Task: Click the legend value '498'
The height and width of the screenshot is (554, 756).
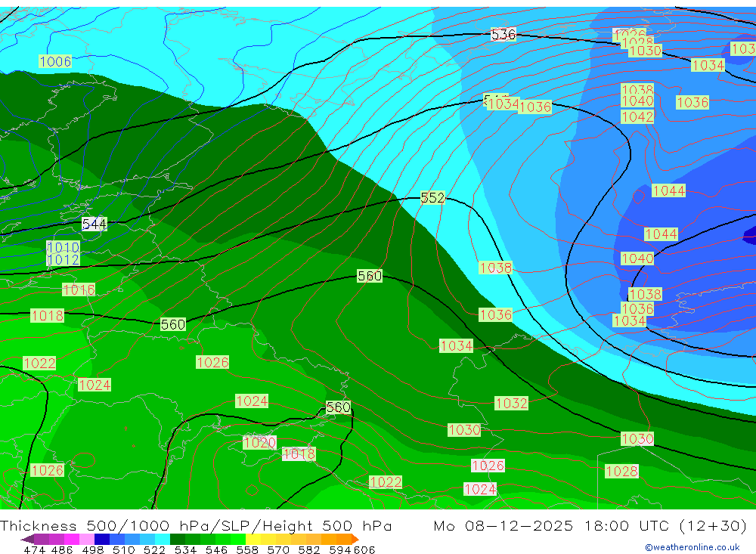Action: coord(93,549)
